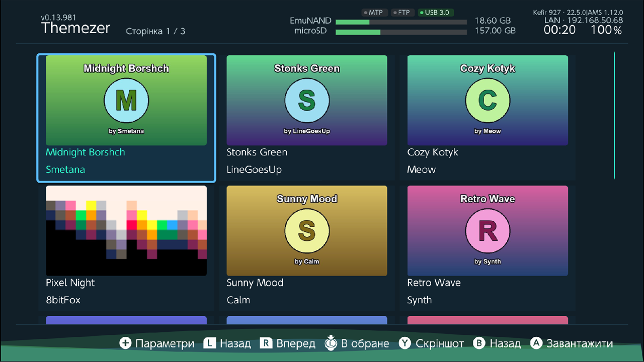Viewport: 644px width, 362px height.
Task: Download the theme with Завантажити
Action: pyautogui.click(x=572, y=343)
